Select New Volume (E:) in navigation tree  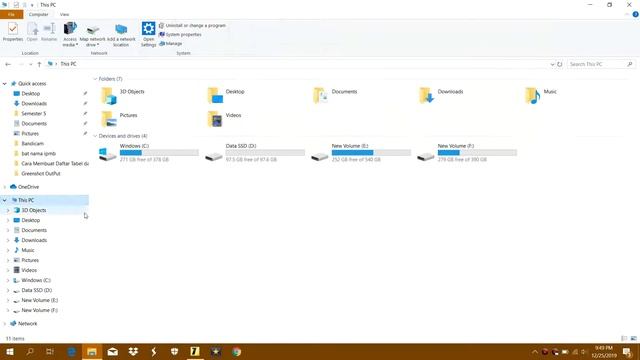40,300
